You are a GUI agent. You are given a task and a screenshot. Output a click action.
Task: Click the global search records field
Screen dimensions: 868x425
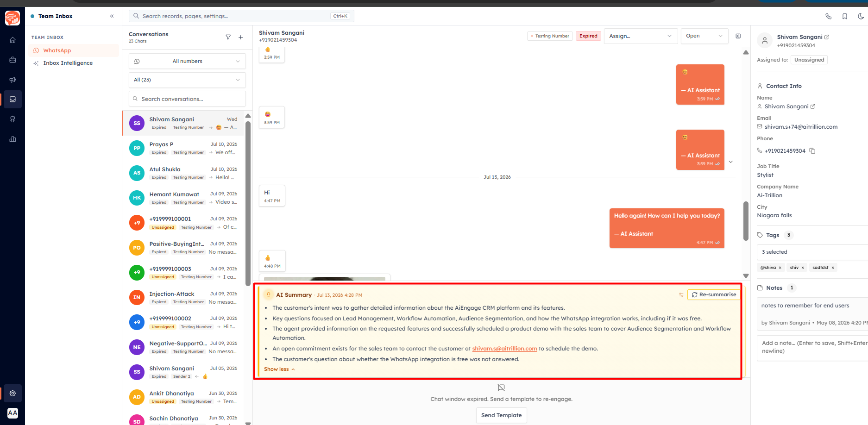[x=241, y=16]
